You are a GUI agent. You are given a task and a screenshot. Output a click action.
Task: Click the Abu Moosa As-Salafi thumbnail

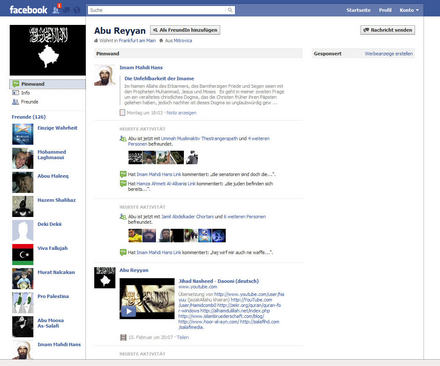click(23, 327)
